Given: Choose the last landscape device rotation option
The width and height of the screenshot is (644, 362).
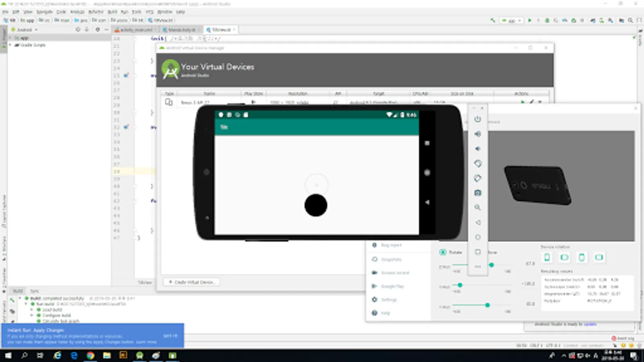Looking at the screenshot, I should [x=599, y=257].
